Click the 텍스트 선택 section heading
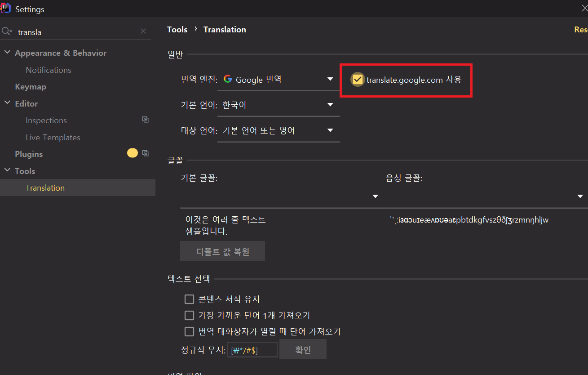 click(x=189, y=279)
